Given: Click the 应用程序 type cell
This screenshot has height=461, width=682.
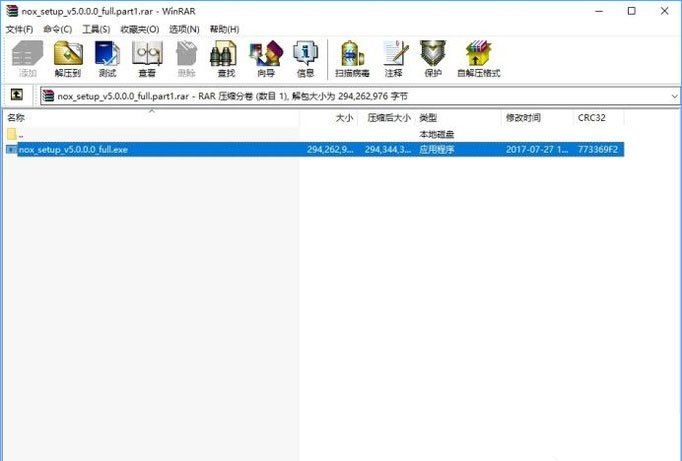Looking at the screenshot, I should point(437,150).
